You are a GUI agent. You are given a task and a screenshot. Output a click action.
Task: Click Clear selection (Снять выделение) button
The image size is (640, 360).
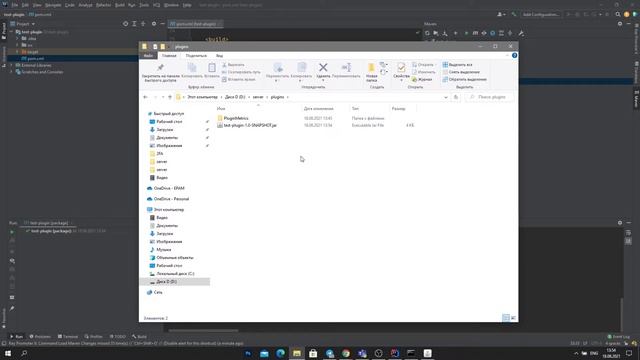pos(461,72)
